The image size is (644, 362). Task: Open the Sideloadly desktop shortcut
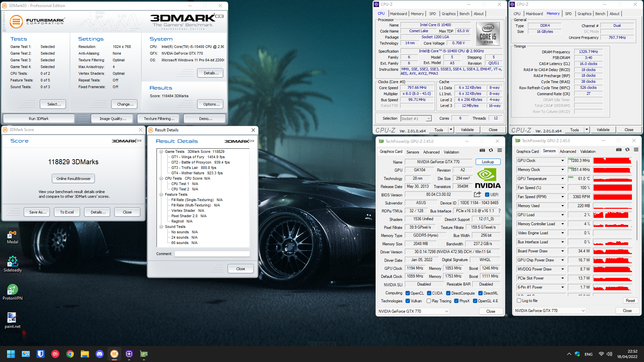pyautogui.click(x=13, y=264)
